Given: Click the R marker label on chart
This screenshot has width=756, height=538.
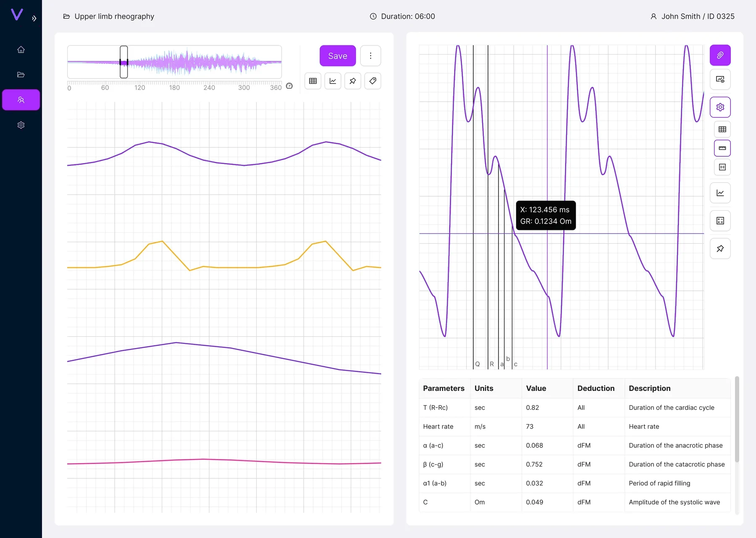Looking at the screenshot, I should (492, 364).
